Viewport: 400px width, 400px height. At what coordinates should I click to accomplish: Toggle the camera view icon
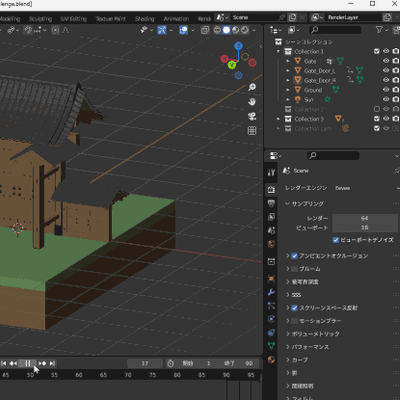[252, 116]
